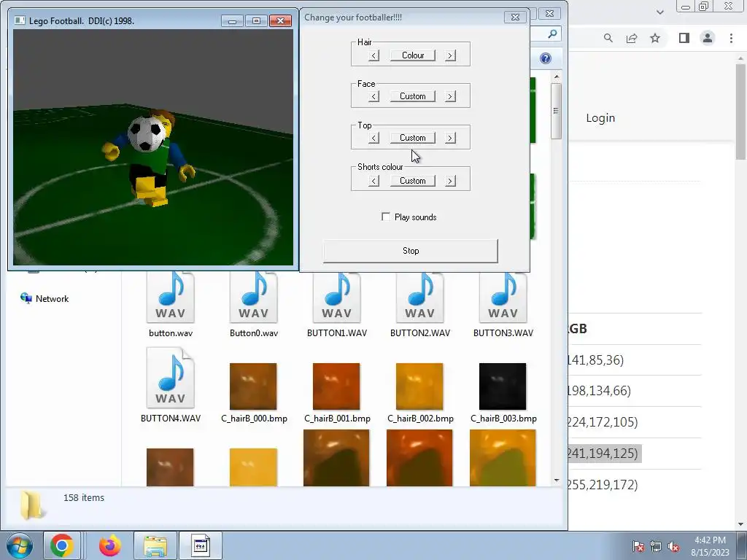This screenshot has height=560, width=747.
Task: Click previous arrow in Face group
Action: coord(374,97)
